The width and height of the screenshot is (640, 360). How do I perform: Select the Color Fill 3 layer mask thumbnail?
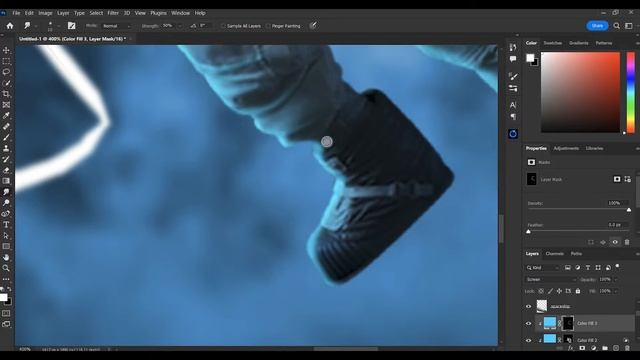coord(568,323)
